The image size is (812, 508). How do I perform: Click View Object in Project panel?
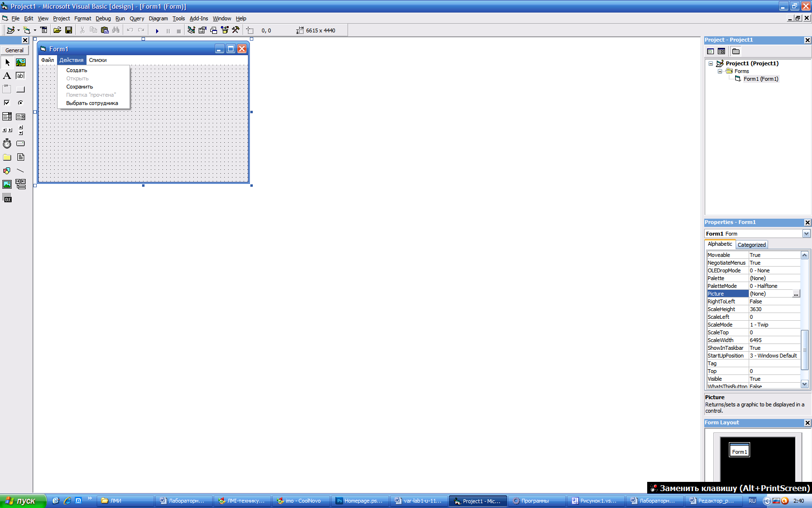[722, 51]
